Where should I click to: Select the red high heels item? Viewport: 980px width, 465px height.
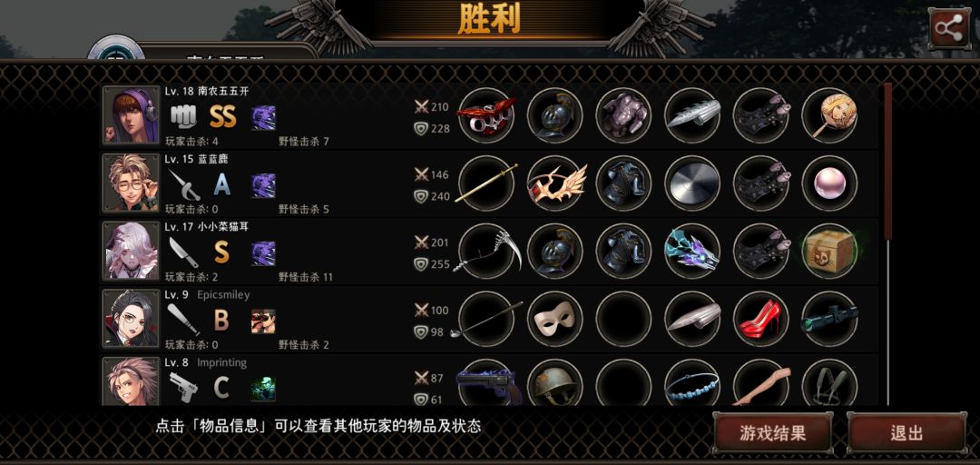click(x=760, y=319)
